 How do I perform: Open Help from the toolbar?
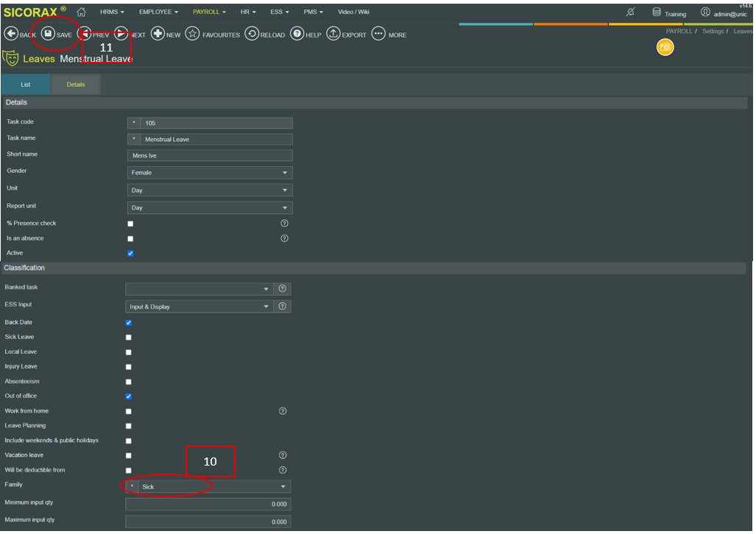coord(297,34)
